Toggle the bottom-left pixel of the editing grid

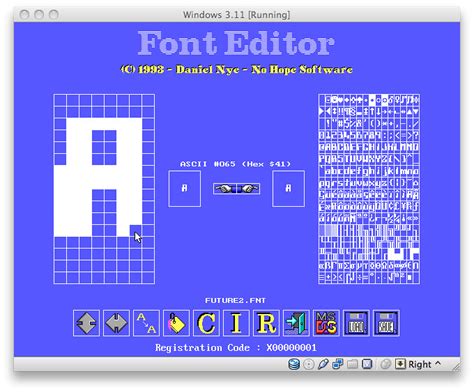(x=60, y=278)
